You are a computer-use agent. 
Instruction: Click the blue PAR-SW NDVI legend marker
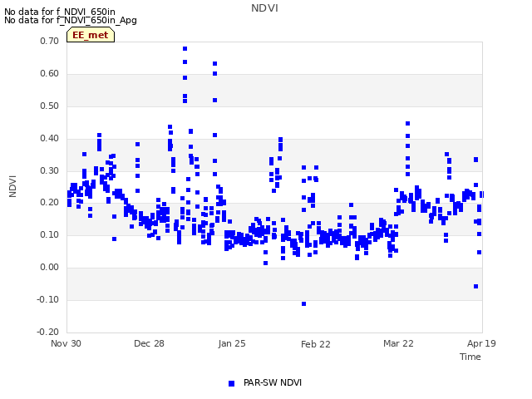click(231, 383)
